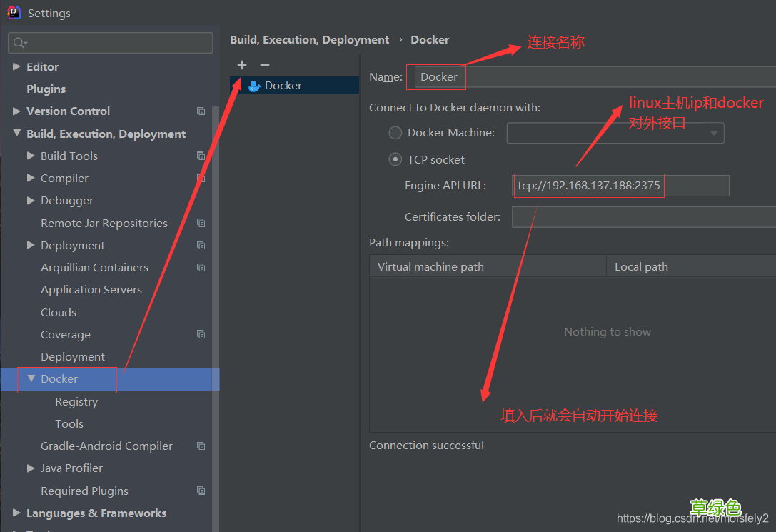Open the Registry settings under Docker
This screenshot has height=532, width=776.
76,402
